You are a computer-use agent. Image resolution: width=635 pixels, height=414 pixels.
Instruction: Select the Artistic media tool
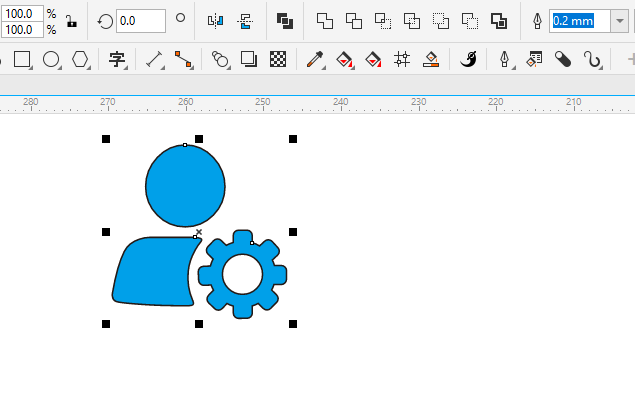(x=468, y=59)
